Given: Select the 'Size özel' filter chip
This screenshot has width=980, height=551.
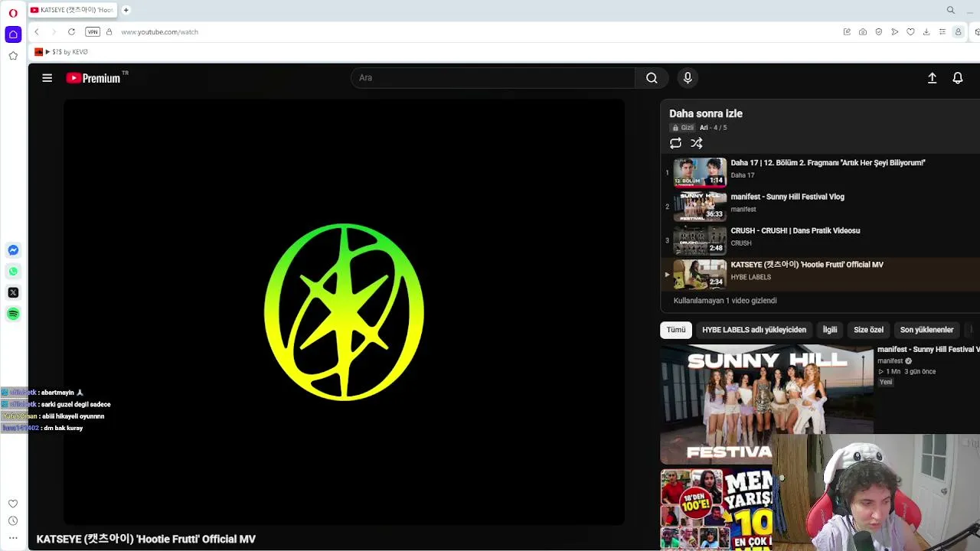Looking at the screenshot, I should 868,330.
